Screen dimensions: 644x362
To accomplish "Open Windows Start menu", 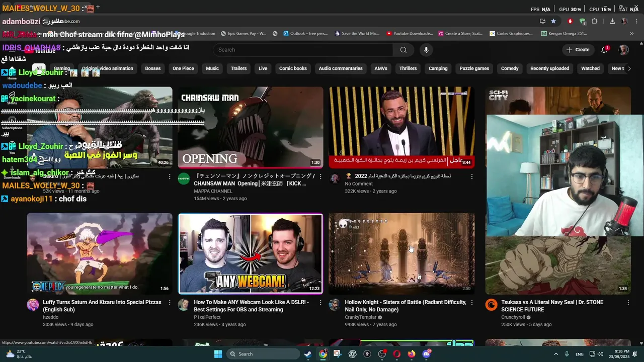I will [x=218, y=354].
